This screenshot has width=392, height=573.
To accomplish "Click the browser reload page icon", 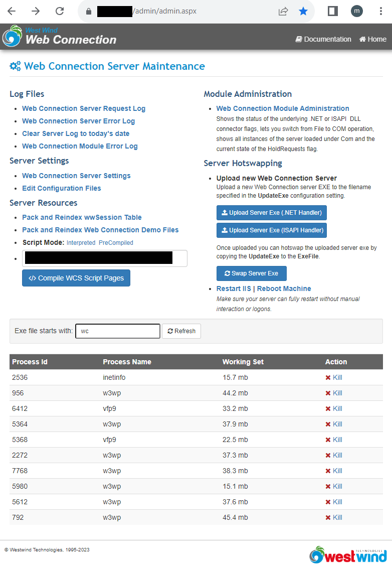I will [x=60, y=11].
